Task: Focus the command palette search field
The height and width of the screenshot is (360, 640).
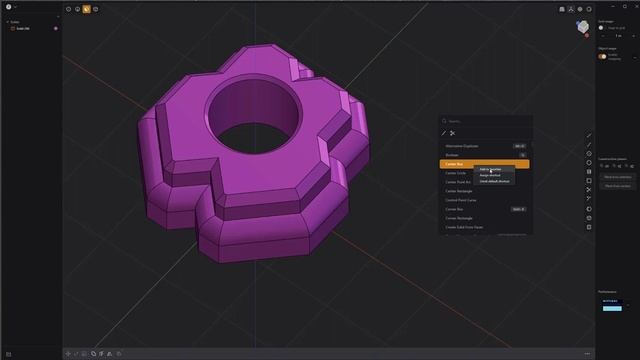Action: tap(486, 121)
